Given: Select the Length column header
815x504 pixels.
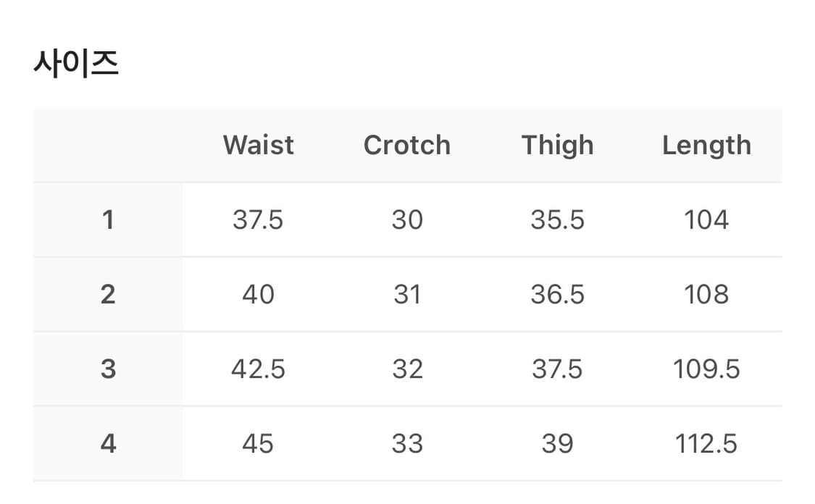Looking at the screenshot, I should click(x=706, y=145).
